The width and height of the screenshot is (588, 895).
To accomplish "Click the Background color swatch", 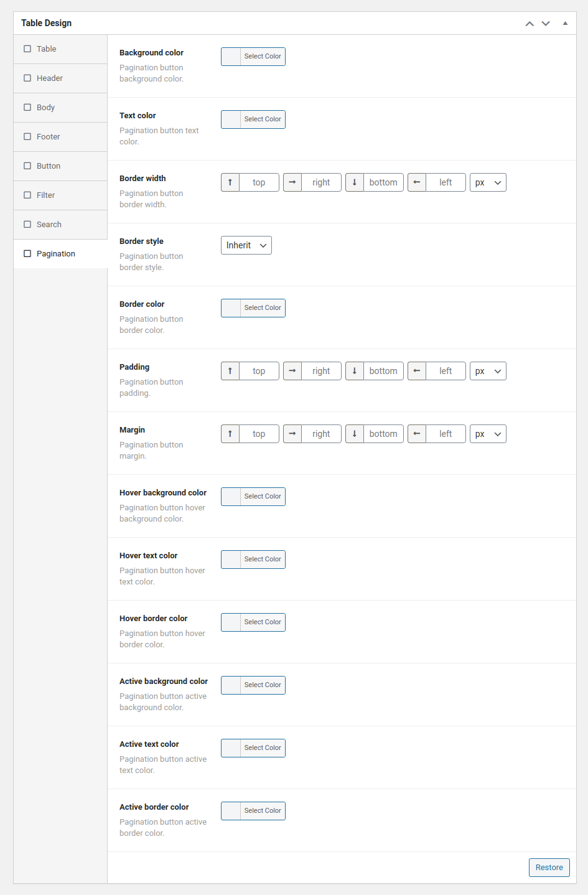I will pos(231,57).
